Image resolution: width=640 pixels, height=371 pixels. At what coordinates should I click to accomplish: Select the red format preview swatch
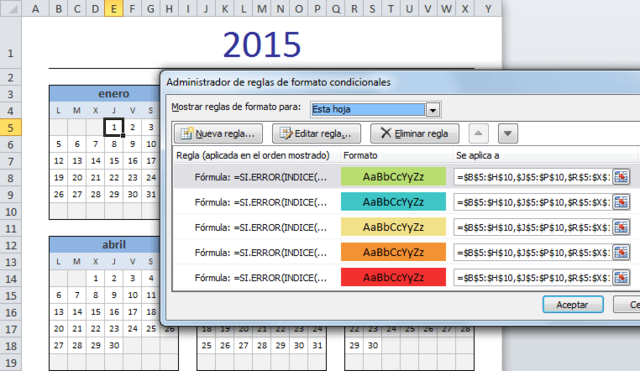pyautogui.click(x=393, y=278)
